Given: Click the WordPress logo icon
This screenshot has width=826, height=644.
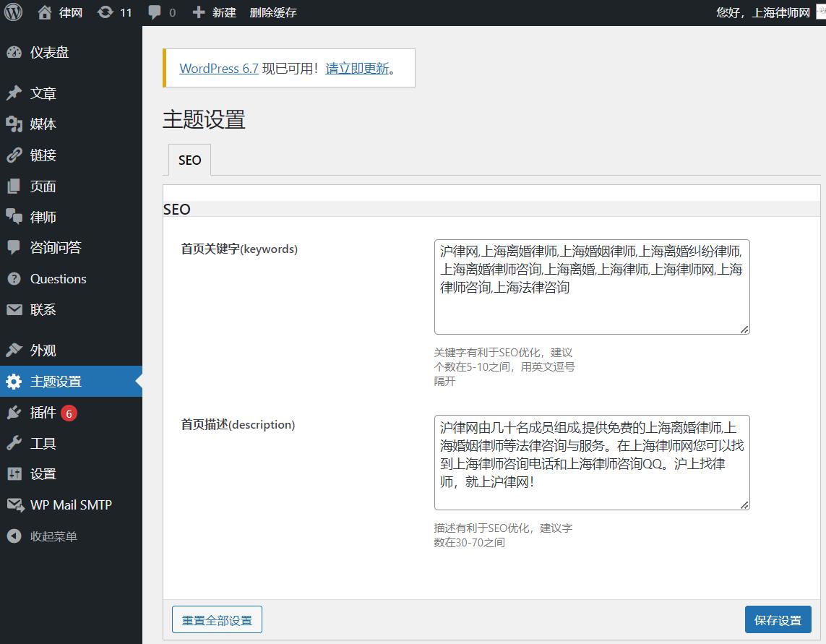Looking at the screenshot, I should [x=14, y=12].
